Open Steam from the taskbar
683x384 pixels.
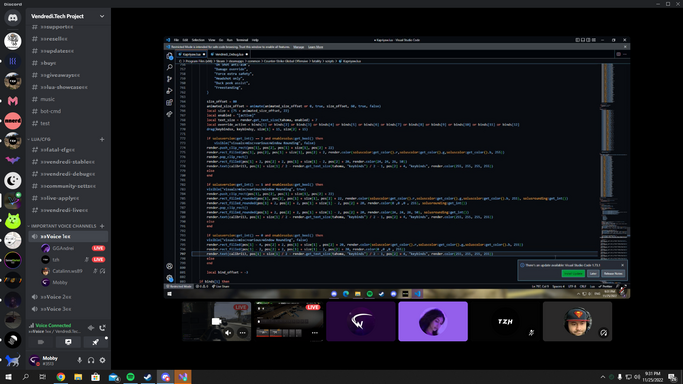click(x=148, y=377)
